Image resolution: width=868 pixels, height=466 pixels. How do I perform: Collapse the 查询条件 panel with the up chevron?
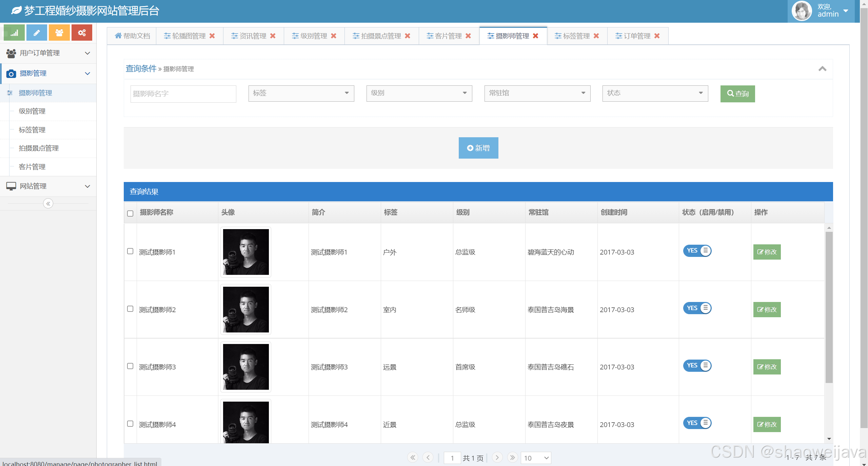[x=822, y=69]
